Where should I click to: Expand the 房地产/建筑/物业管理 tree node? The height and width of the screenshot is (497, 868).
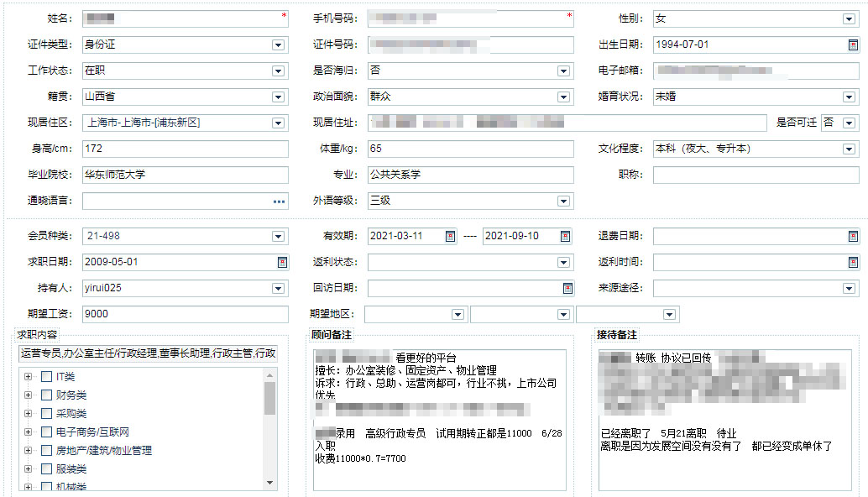point(28,451)
